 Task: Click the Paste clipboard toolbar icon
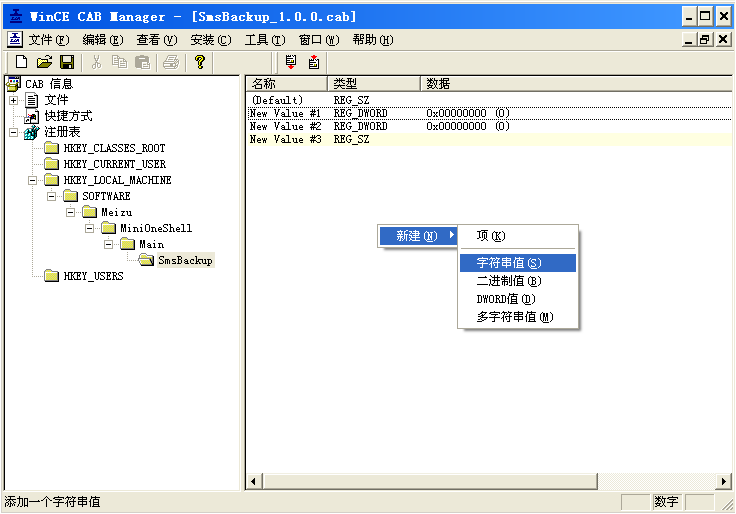(142, 62)
